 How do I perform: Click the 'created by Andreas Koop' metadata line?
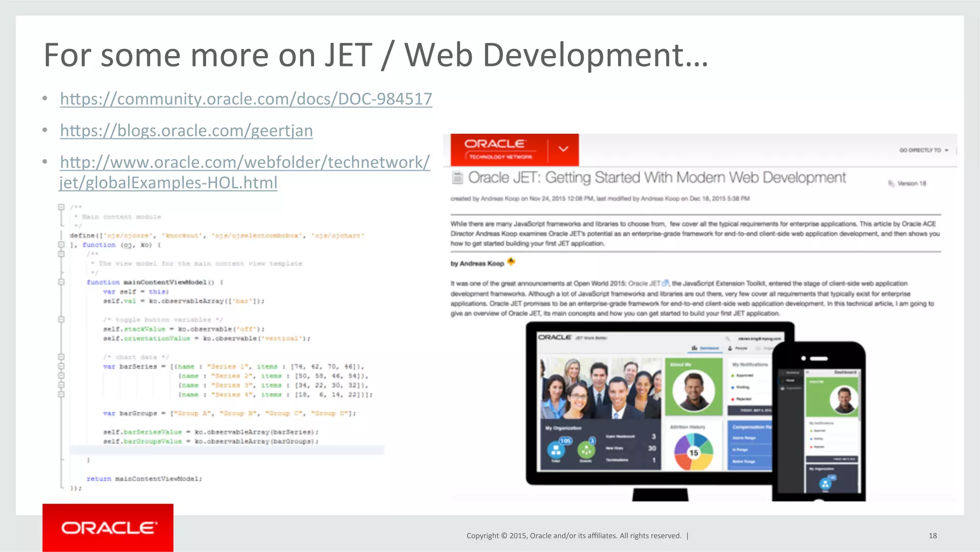tap(600, 198)
